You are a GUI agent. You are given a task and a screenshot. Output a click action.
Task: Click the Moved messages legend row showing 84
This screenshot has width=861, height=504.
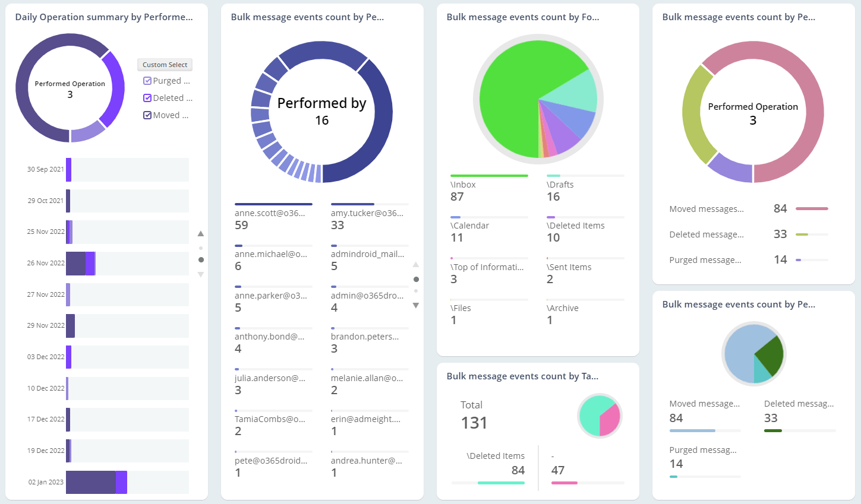[748, 208]
